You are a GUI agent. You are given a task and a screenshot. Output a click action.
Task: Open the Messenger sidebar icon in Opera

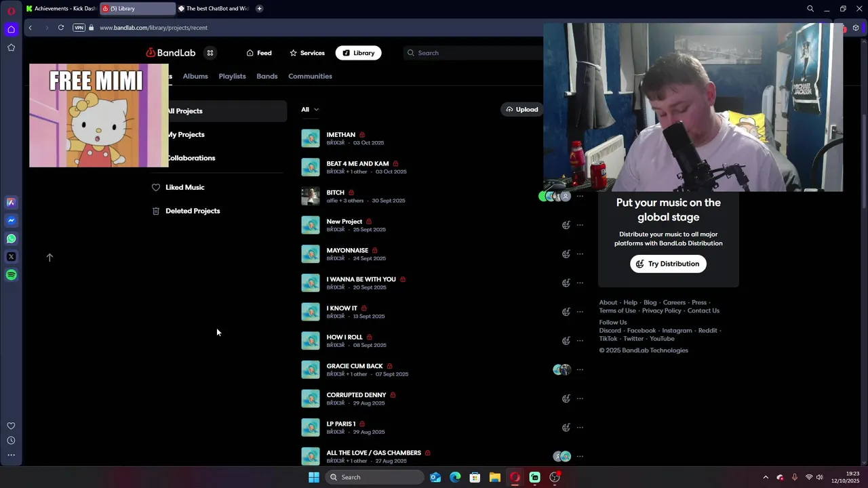[11, 220]
